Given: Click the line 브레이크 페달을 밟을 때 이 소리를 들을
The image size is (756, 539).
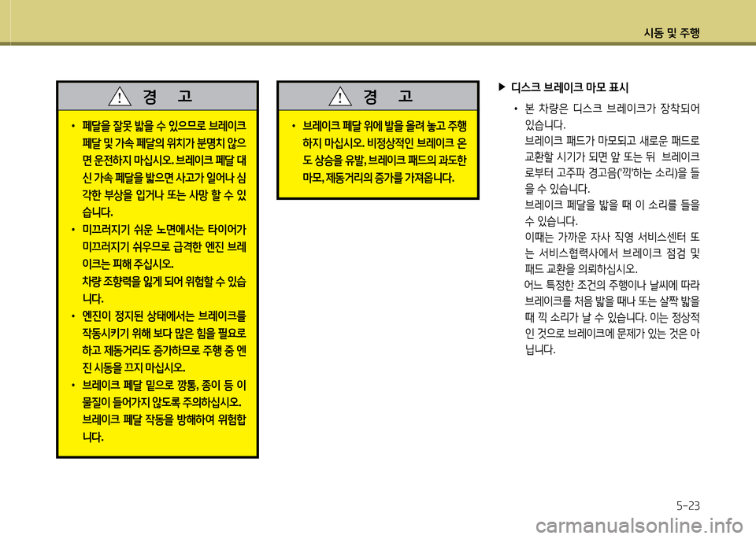Looking at the screenshot, I should coord(612,205).
